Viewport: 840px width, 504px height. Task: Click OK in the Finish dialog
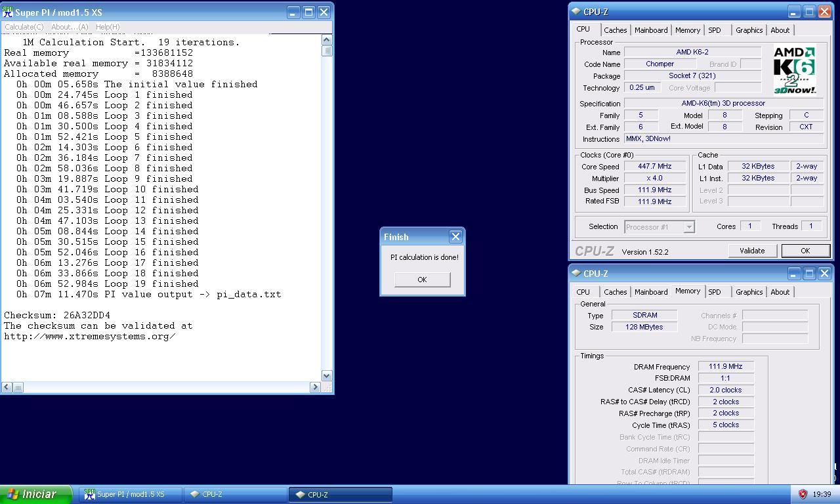pyautogui.click(x=422, y=280)
